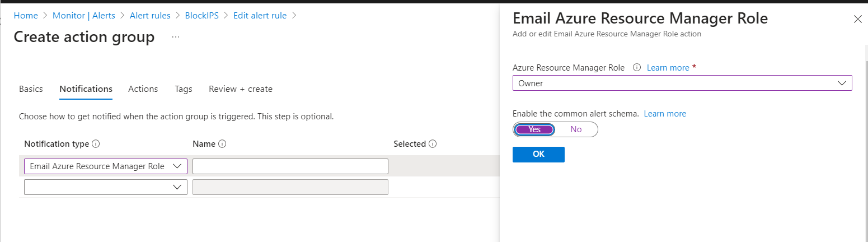The width and height of the screenshot is (868, 242).
Task: Switch to the Basics tab
Action: pos(31,89)
